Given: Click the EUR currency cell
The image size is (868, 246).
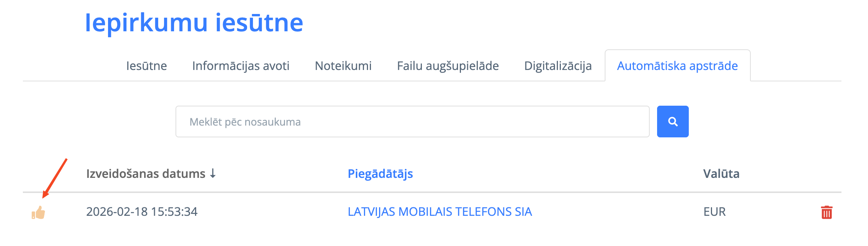Looking at the screenshot, I should point(714,212).
